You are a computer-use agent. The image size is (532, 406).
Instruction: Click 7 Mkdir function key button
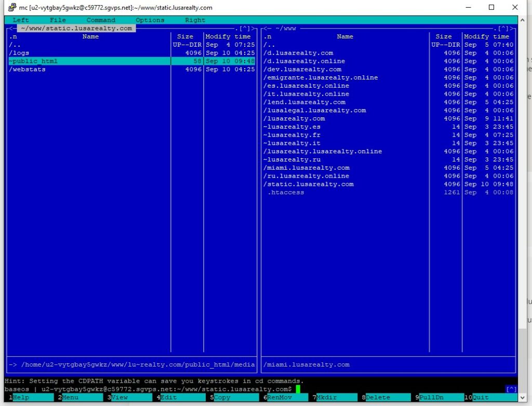point(335,397)
